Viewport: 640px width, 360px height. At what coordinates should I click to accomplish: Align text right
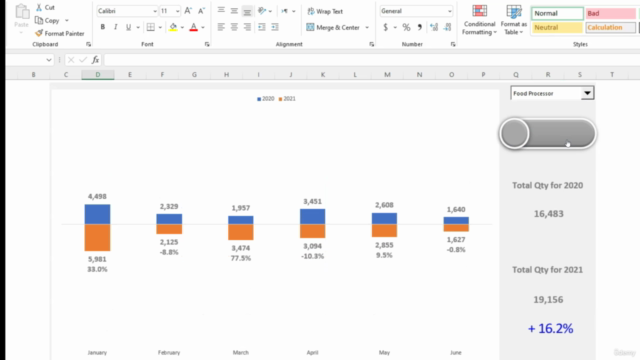pyautogui.click(x=247, y=27)
